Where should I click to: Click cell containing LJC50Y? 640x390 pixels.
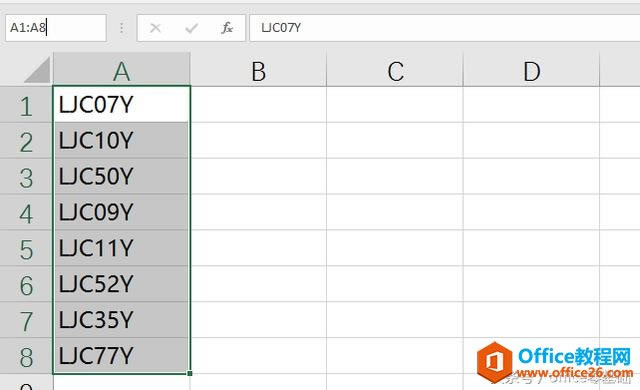[x=121, y=176]
